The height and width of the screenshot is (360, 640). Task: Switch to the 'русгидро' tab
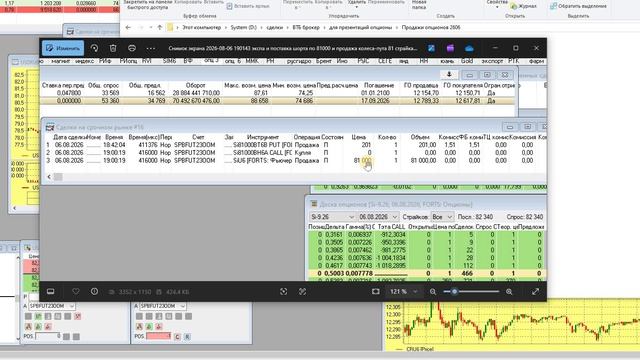coord(299,61)
